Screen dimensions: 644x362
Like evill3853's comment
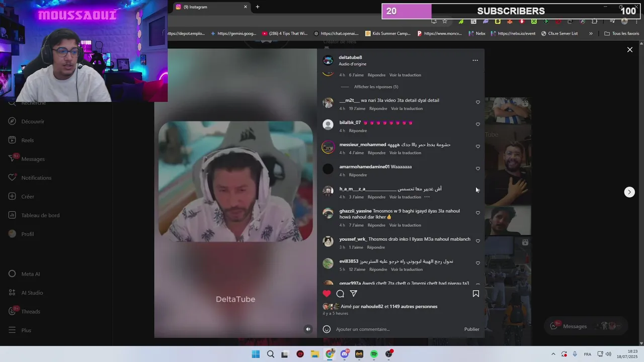point(478,263)
